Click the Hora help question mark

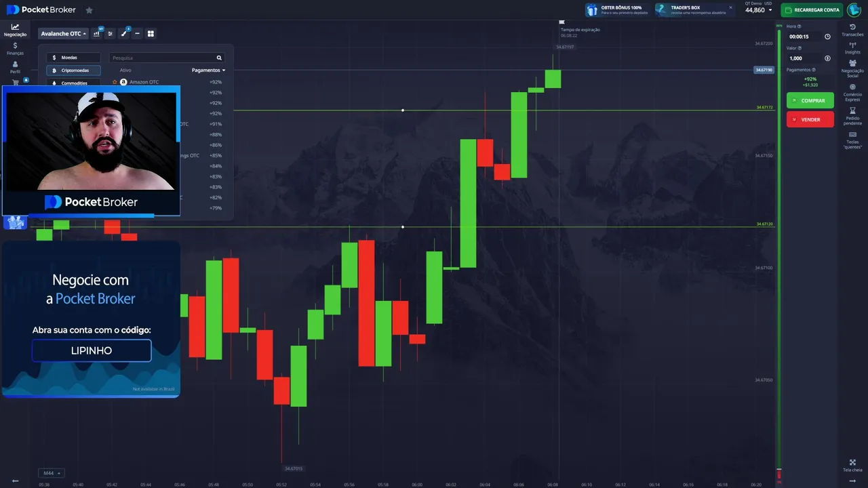(800, 26)
